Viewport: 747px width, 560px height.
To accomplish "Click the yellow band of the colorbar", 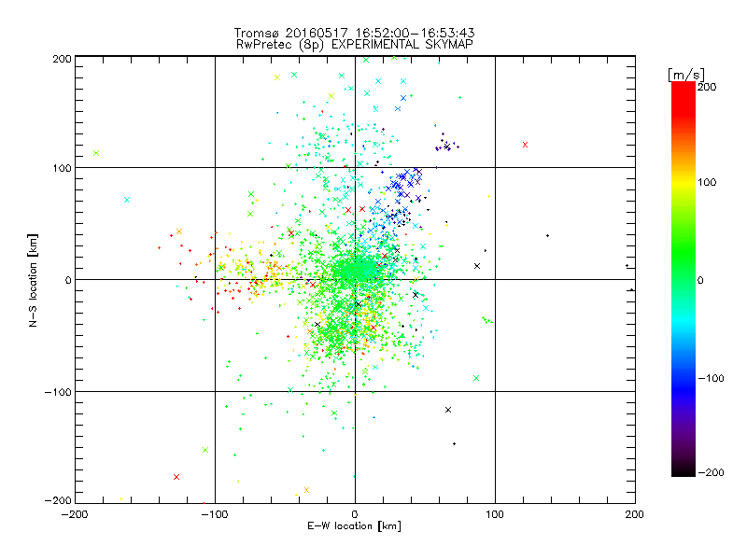I will [x=684, y=183].
